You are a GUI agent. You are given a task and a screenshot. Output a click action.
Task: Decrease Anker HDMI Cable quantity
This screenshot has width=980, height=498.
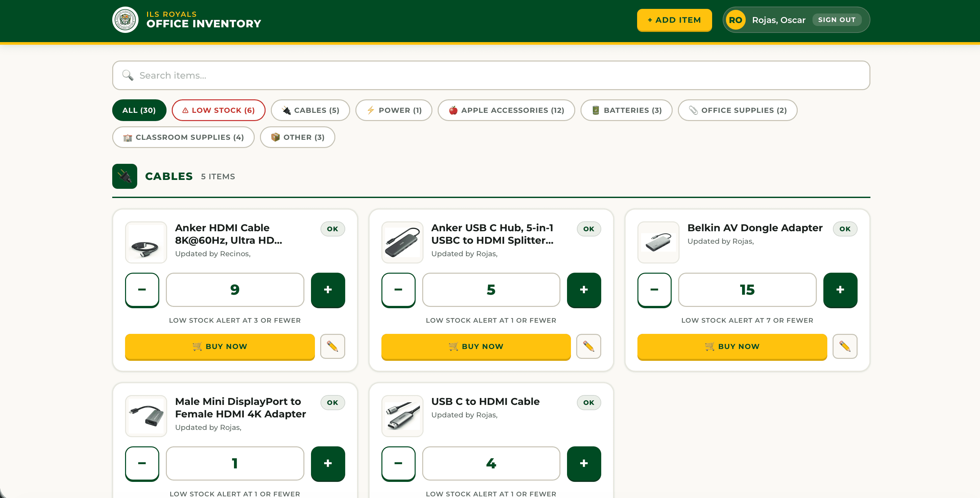coord(142,290)
